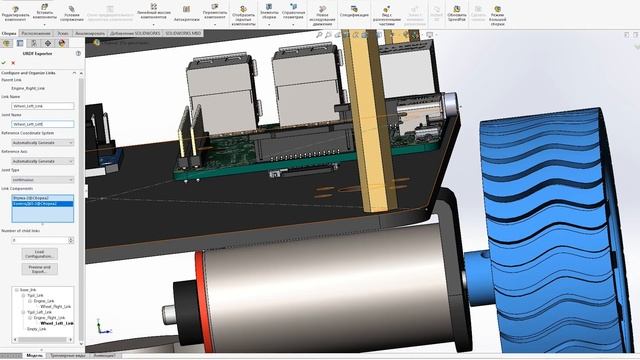The height and width of the screenshot is (360, 640).
Task: Switch to the Сборка (Assembly) ribbon tab
Action: point(9,33)
